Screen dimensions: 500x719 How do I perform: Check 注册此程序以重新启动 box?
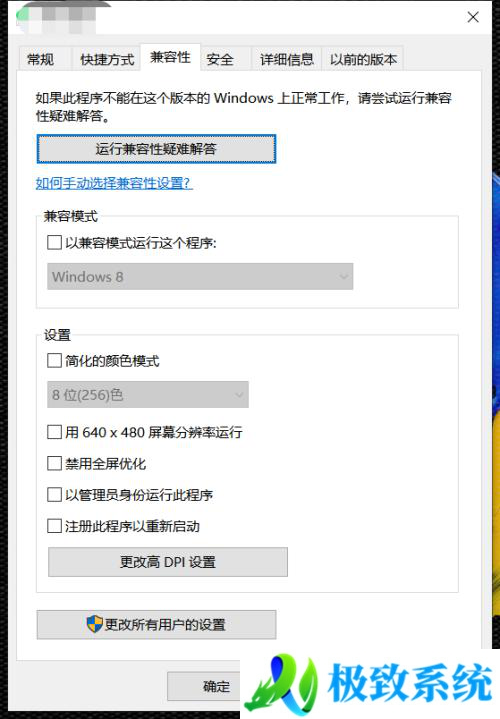click(x=55, y=526)
